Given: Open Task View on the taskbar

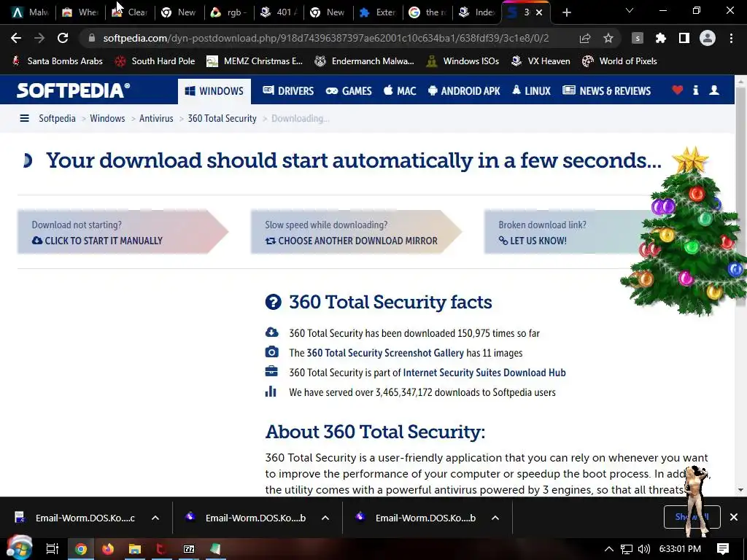Looking at the screenshot, I should (x=53, y=549).
